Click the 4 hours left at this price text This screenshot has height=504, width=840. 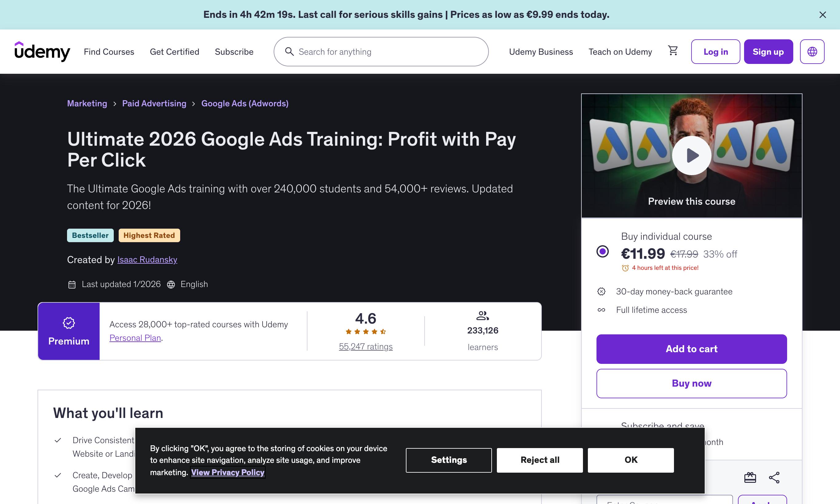pos(665,268)
